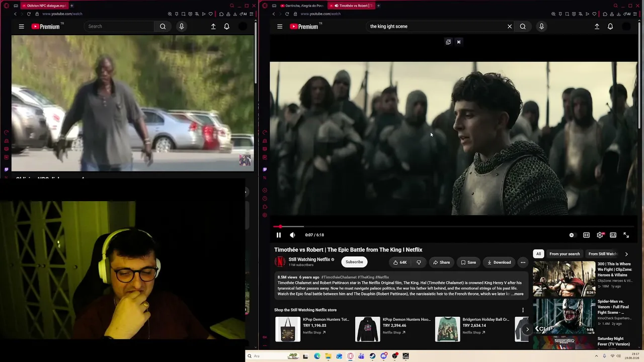Open the Spider-Man vs. Venom video thumbnail

point(564,316)
